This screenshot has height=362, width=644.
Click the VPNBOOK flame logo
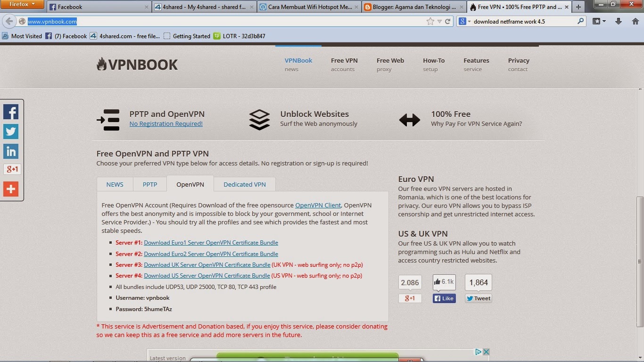[x=137, y=65]
